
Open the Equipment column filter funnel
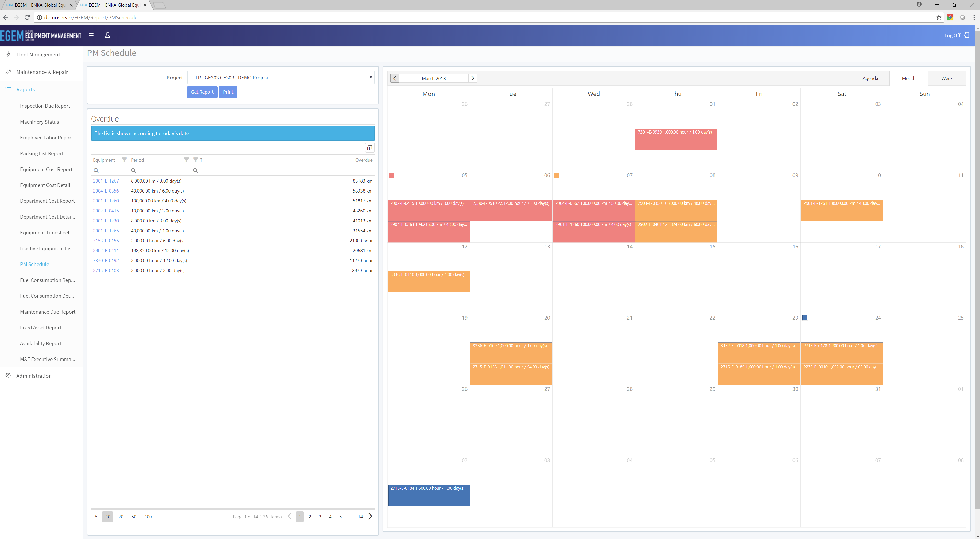click(x=124, y=160)
